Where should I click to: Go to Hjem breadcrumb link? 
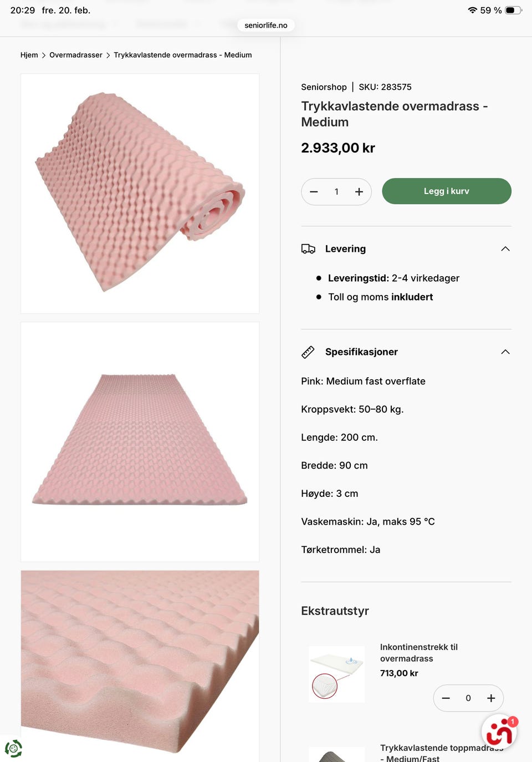pos(29,55)
